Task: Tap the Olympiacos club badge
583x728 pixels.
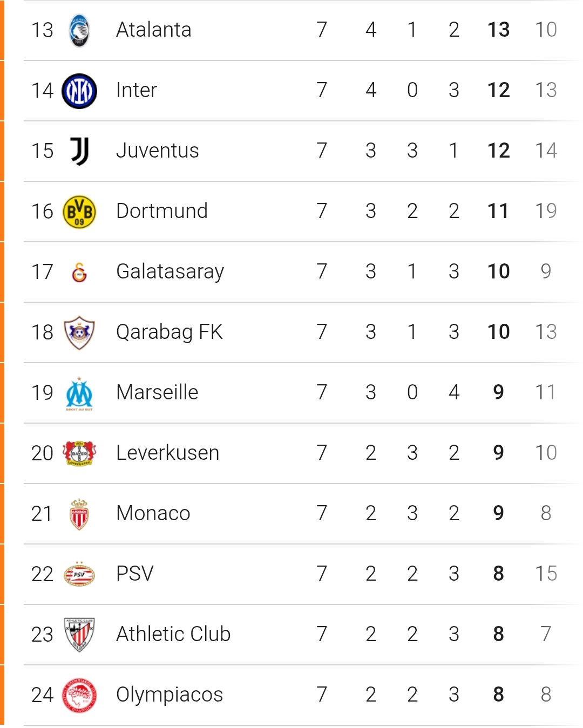Action: 79,695
